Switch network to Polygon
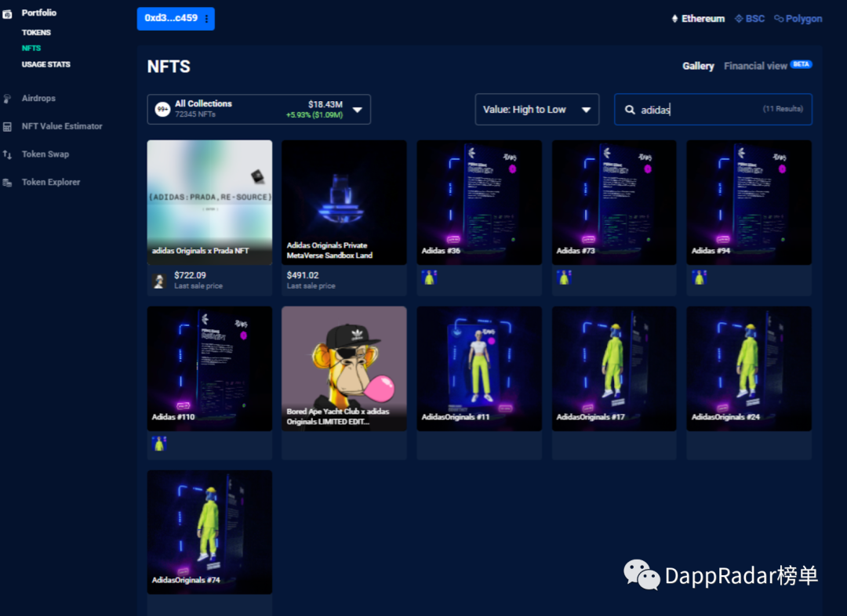847x616 pixels. point(798,19)
